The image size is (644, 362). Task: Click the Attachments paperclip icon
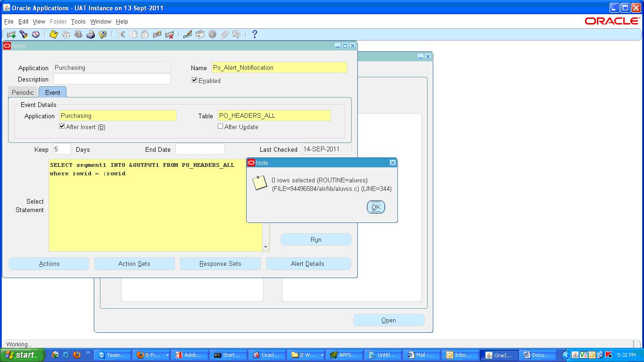coord(224,34)
